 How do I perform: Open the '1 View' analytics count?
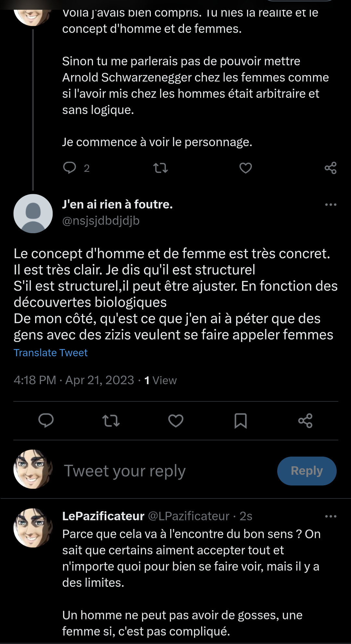point(161,380)
